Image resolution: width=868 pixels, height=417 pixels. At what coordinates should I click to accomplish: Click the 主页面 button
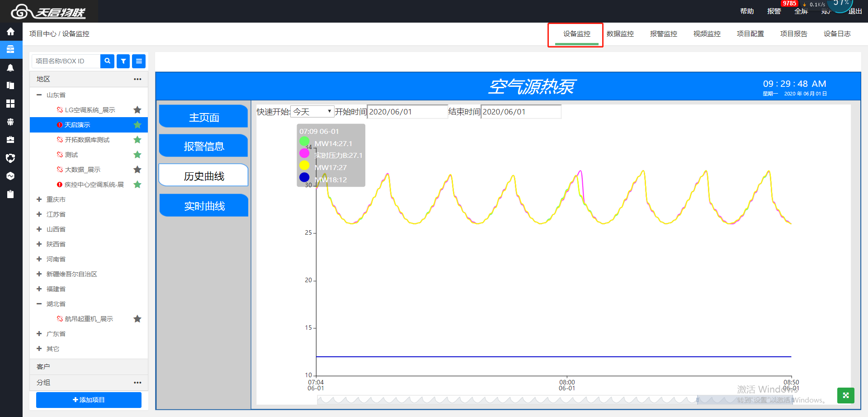pyautogui.click(x=204, y=117)
